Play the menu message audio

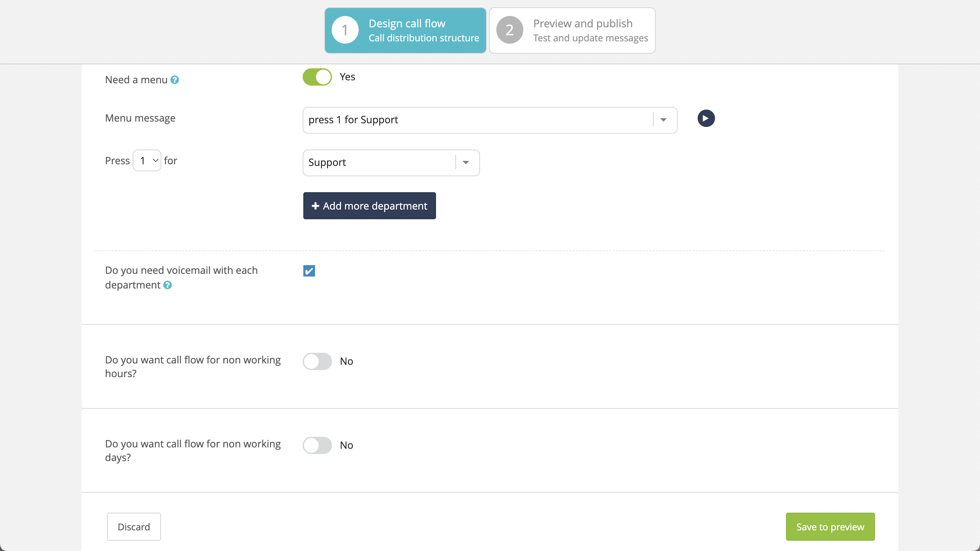click(x=706, y=118)
